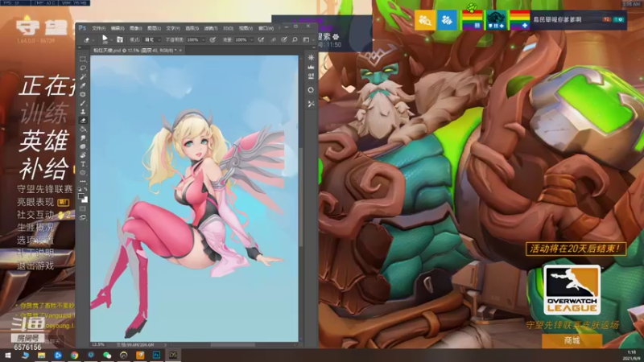Select the Sponge/Dodge tool
644x362 pixels.
83,146
